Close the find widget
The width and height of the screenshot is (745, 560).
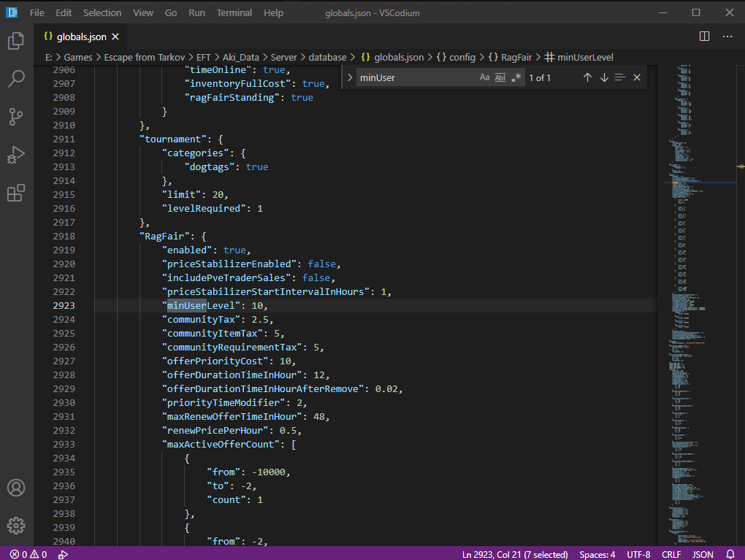pyautogui.click(x=637, y=77)
